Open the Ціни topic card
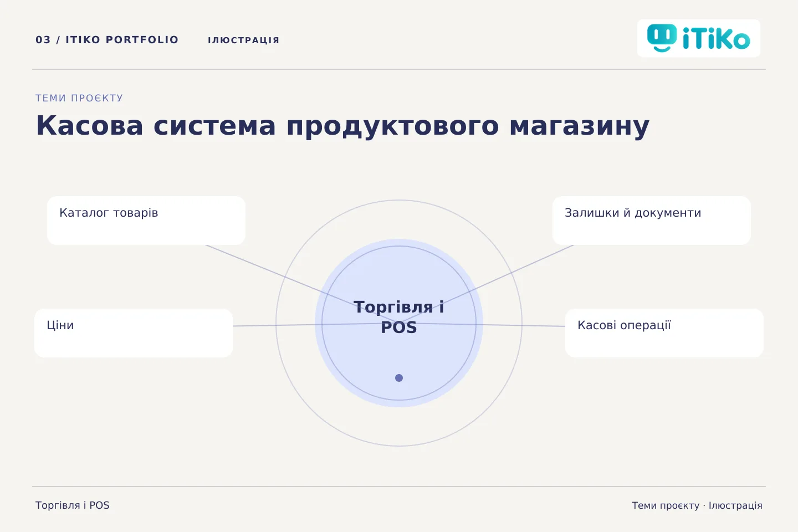The image size is (798, 532). (134, 333)
